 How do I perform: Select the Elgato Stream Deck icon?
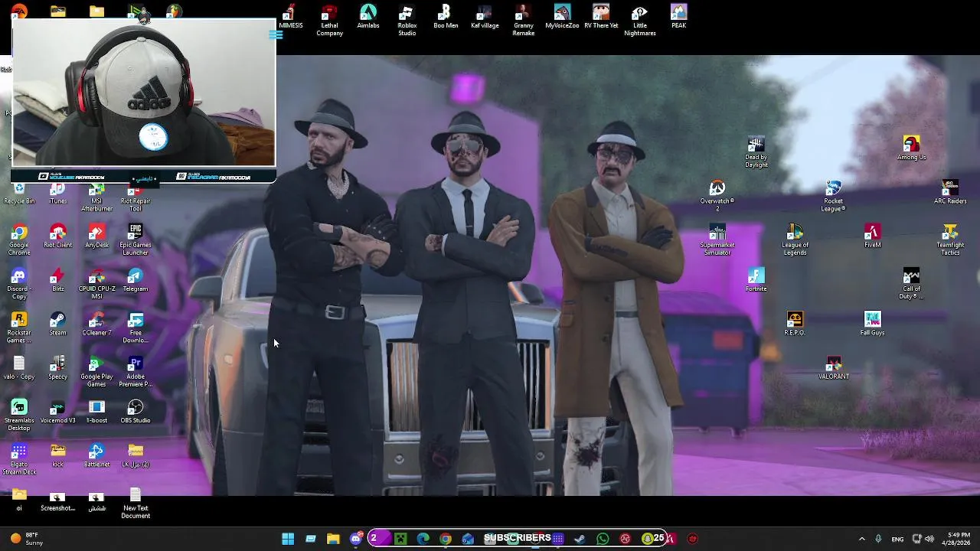19,458
